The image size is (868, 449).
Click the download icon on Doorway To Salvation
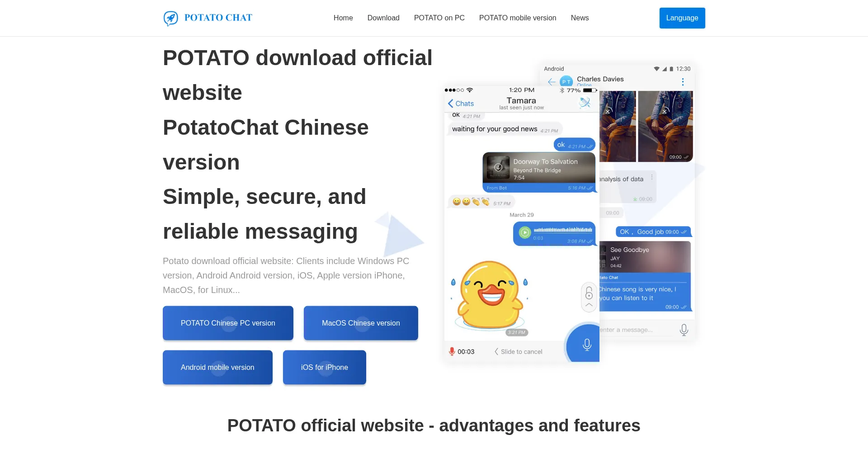coord(498,167)
